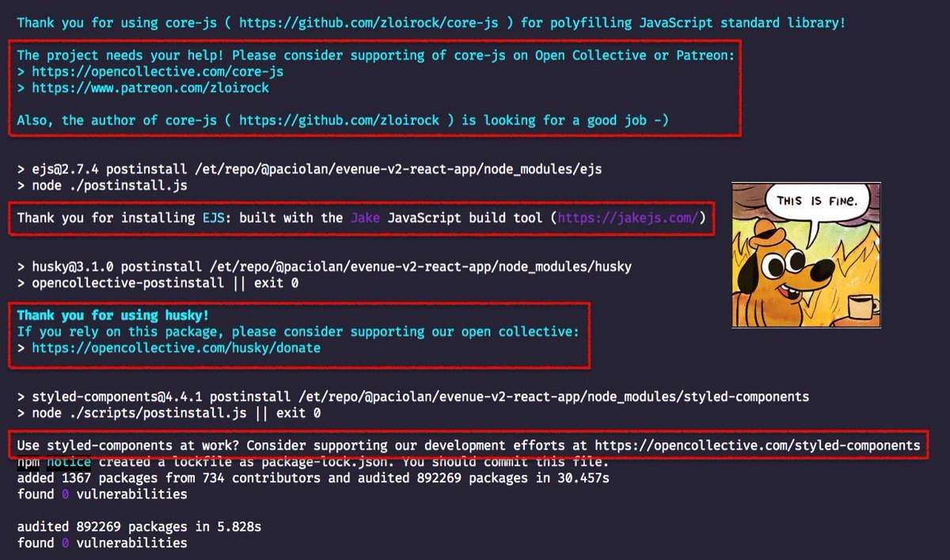This screenshot has width=950, height=560.
Task: Click the husky@3.1.0 postinstall line
Action: click(324, 267)
